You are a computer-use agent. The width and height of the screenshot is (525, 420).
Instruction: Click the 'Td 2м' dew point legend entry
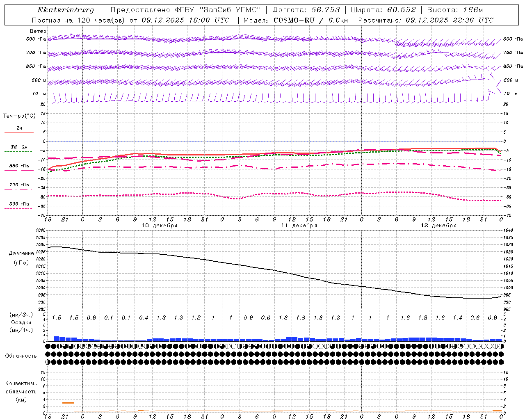tap(19, 147)
